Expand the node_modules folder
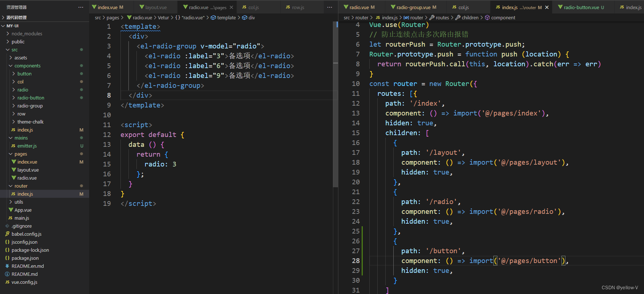Screen dimensions: 644x294 [x=8, y=34]
